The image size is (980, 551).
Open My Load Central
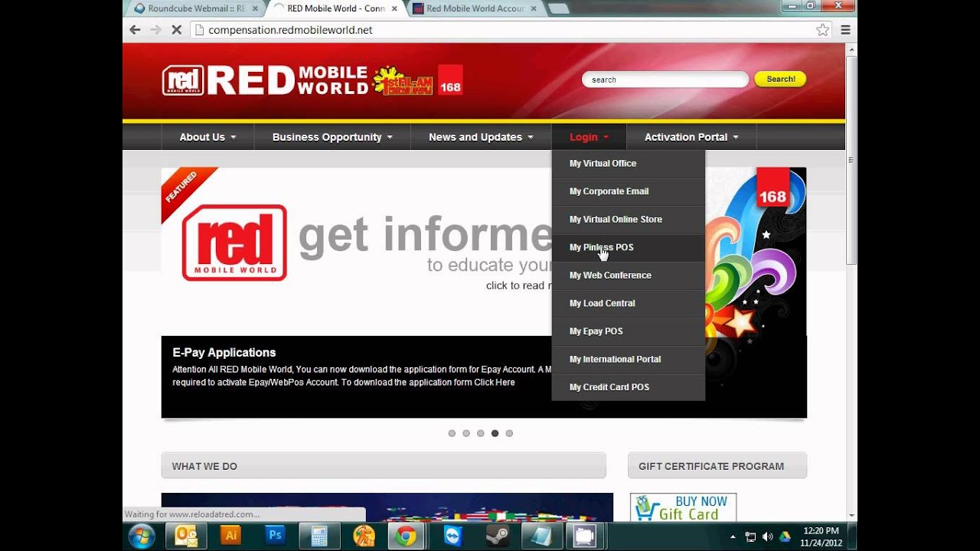[x=628, y=303]
